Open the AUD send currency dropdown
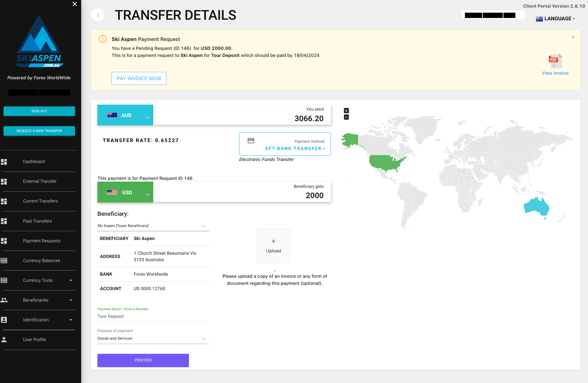 [x=125, y=115]
